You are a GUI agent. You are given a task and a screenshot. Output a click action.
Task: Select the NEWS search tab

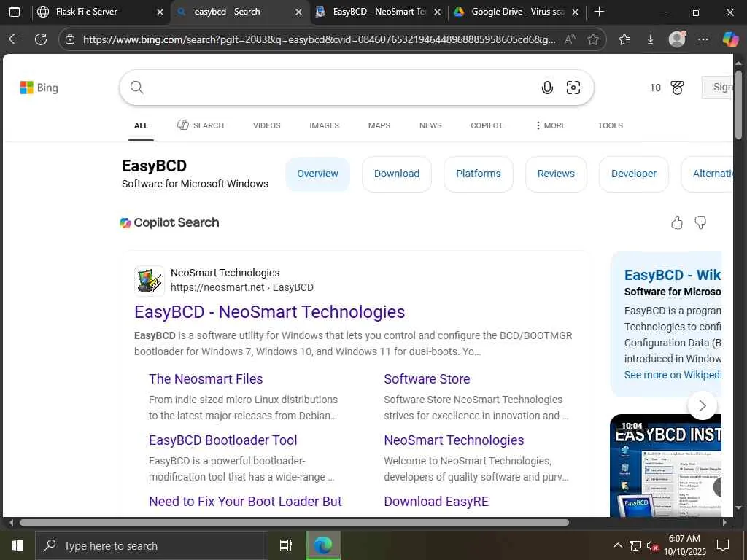click(430, 125)
